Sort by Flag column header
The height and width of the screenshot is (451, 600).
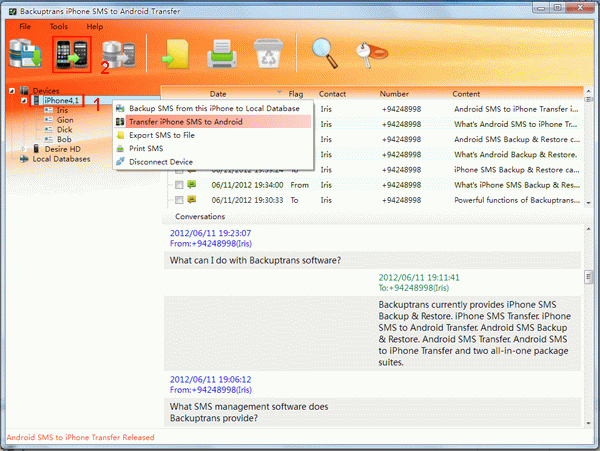[x=296, y=94]
